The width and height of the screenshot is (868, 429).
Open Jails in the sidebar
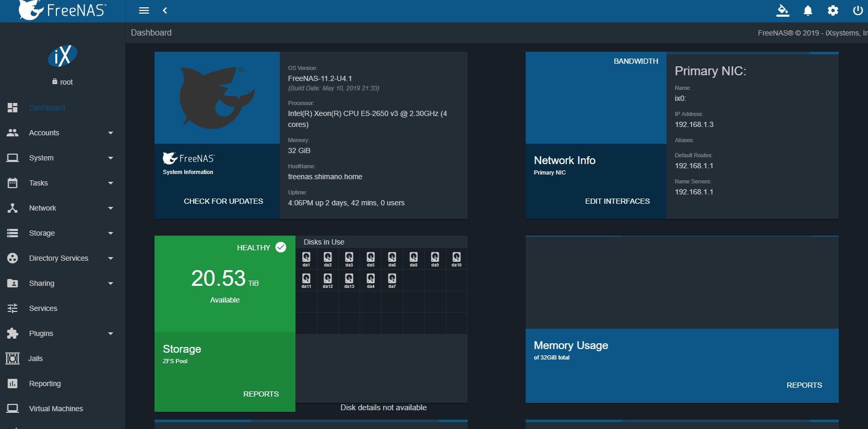pos(63,358)
